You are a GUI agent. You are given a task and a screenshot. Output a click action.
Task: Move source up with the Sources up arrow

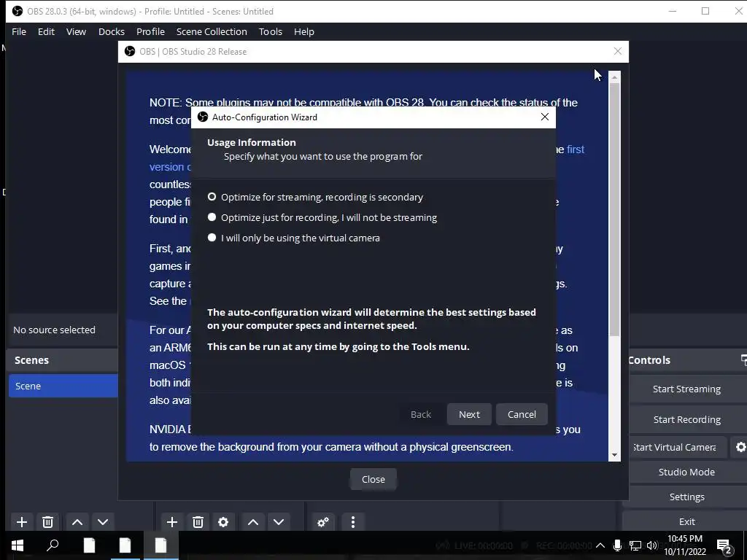[253, 522]
